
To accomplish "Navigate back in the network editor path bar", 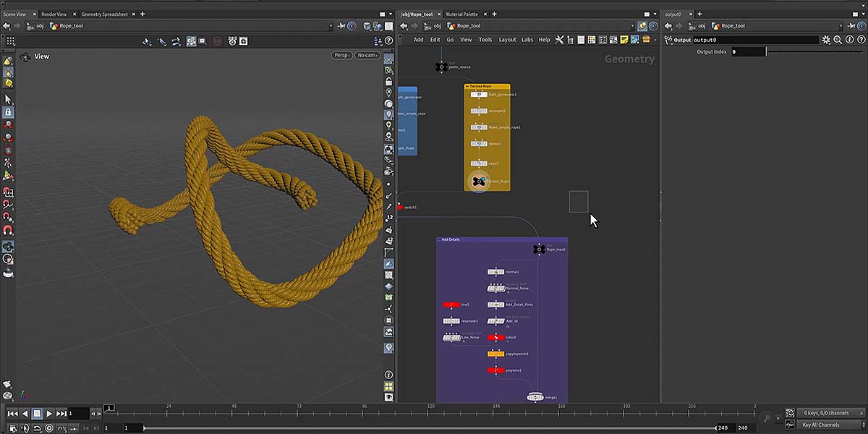I will click(x=404, y=26).
